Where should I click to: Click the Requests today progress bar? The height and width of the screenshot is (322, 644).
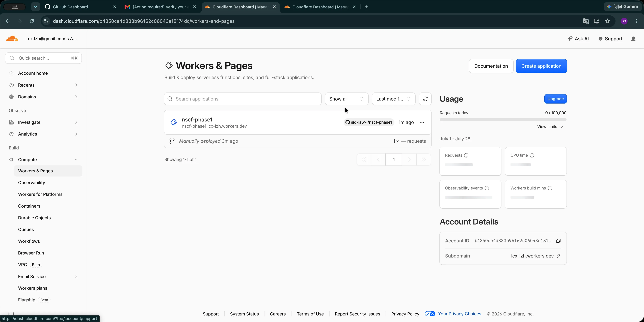[x=503, y=120]
